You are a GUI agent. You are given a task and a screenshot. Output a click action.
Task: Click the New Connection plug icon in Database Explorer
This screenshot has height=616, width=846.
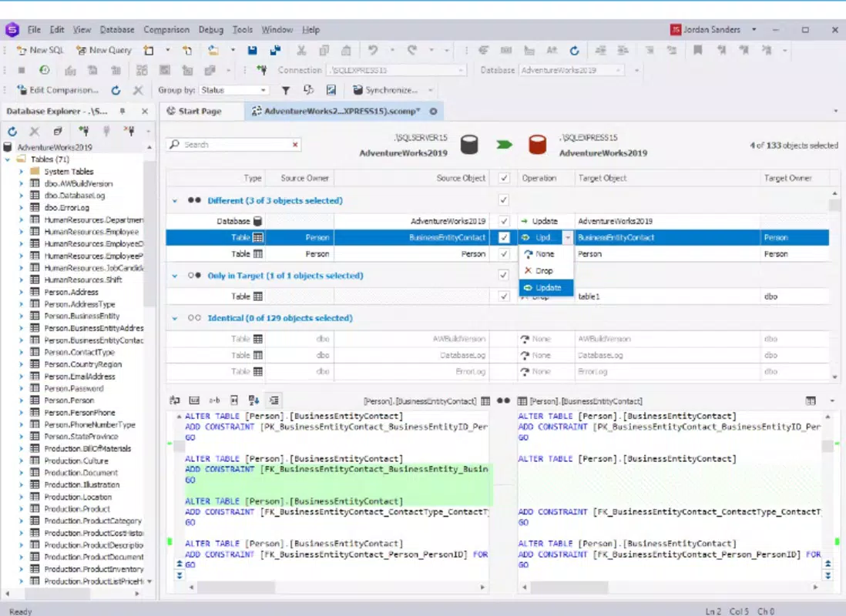(x=83, y=131)
